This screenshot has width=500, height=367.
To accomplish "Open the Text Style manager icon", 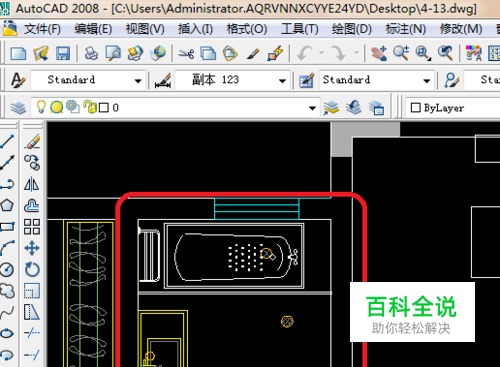I will (17, 80).
